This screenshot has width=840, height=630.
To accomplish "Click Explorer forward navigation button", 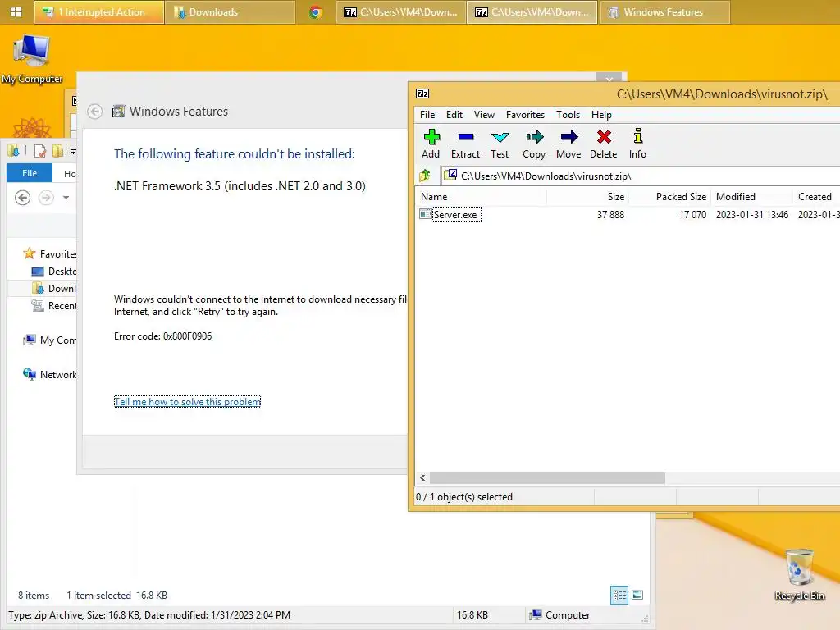I will point(47,198).
